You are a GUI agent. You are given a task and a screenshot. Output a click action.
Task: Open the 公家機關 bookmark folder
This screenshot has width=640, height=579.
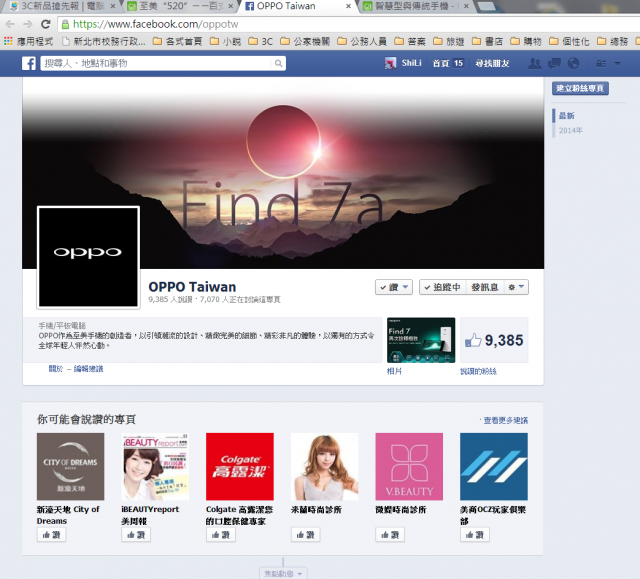[305, 41]
